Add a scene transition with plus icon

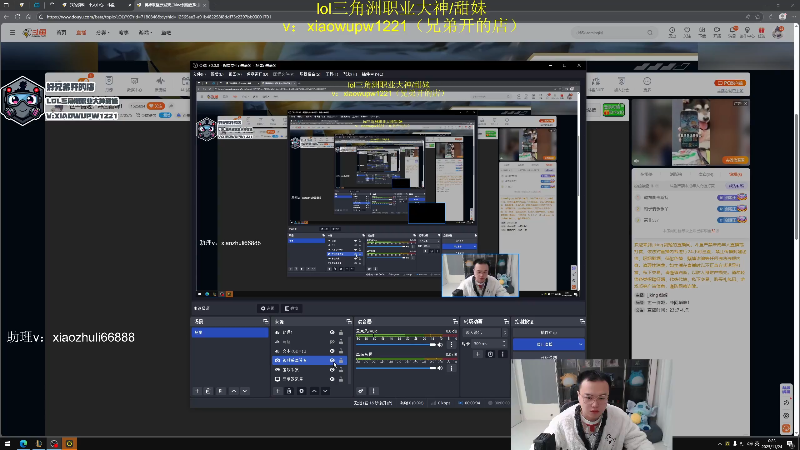click(478, 354)
